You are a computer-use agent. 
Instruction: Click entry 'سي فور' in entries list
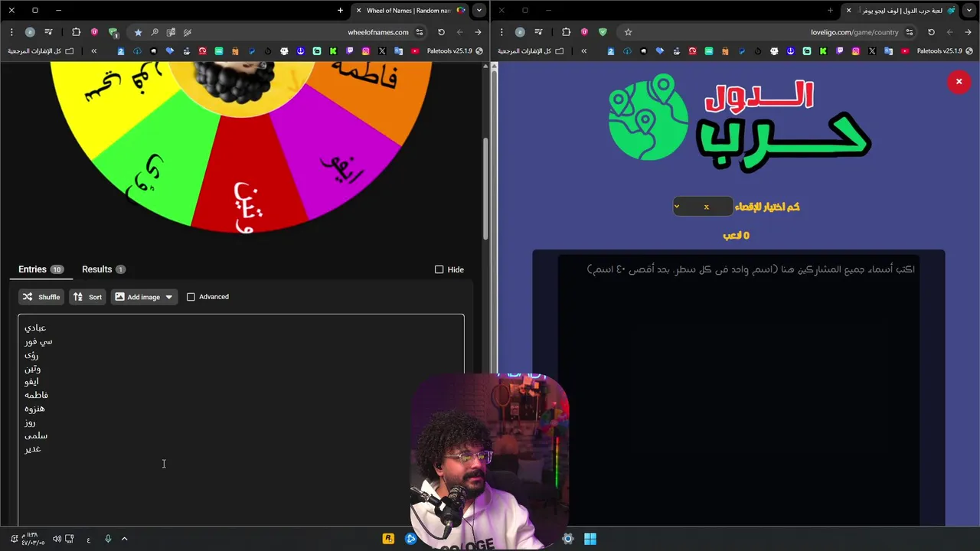(x=38, y=341)
